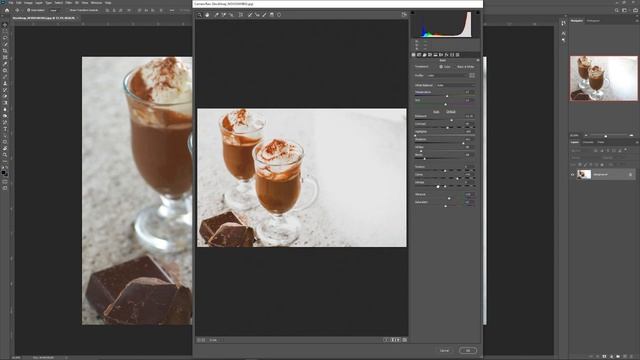The height and width of the screenshot is (360, 640).
Task: Click the foreground color swatch in toolbox
Action: pyautogui.click(x=4, y=172)
